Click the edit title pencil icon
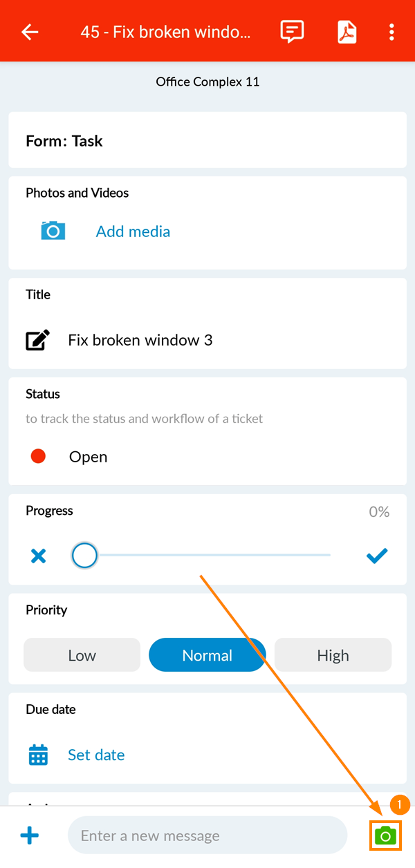Screen dimensions: 415x868 coord(38,340)
